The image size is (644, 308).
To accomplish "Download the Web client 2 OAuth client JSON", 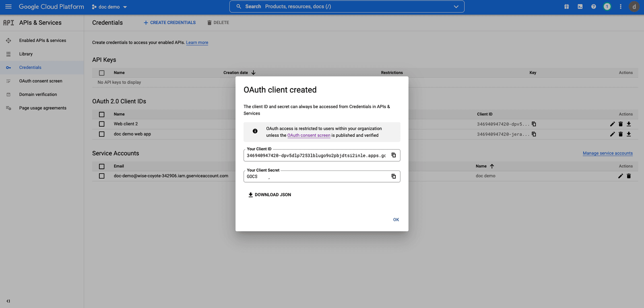I will (x=629, y=124).
